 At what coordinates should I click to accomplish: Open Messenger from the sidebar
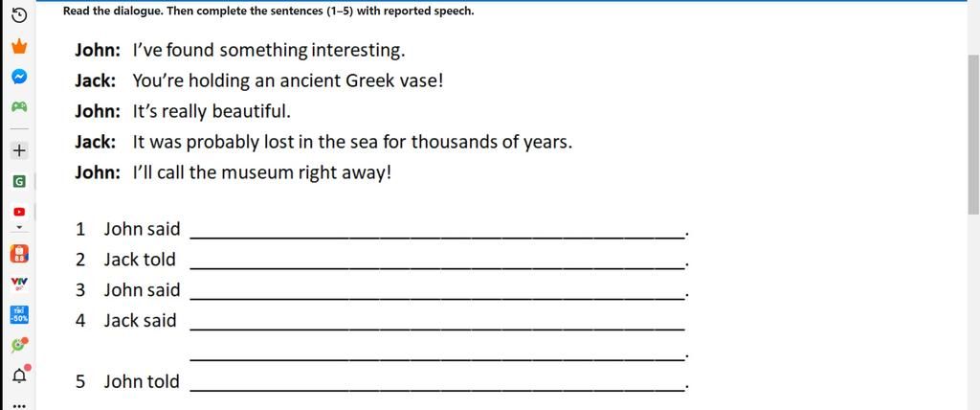coord(20,77)
